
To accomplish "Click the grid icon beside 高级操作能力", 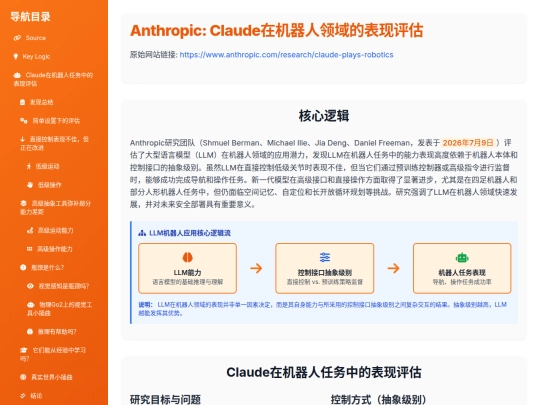I will click(30, 249).
